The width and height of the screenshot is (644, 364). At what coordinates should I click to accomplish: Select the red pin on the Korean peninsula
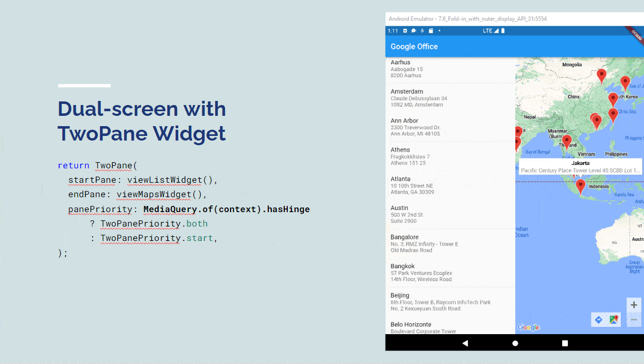625,83
